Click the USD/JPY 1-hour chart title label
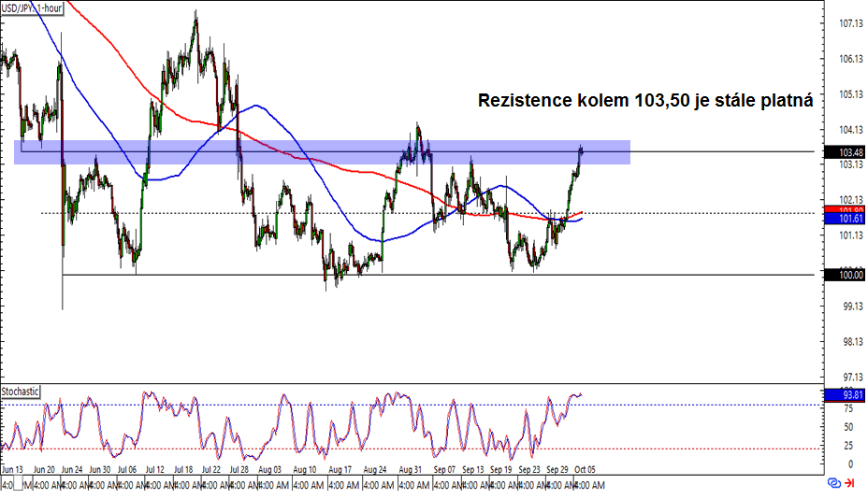Screen dimensions: 868x499 point(32,8)
